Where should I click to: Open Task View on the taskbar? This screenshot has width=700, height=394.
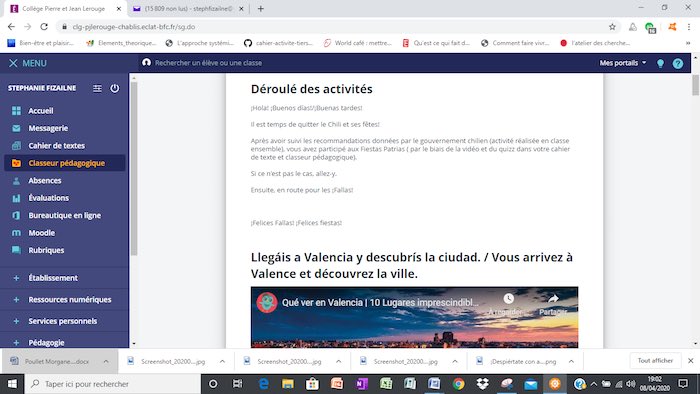pos(238,384)
